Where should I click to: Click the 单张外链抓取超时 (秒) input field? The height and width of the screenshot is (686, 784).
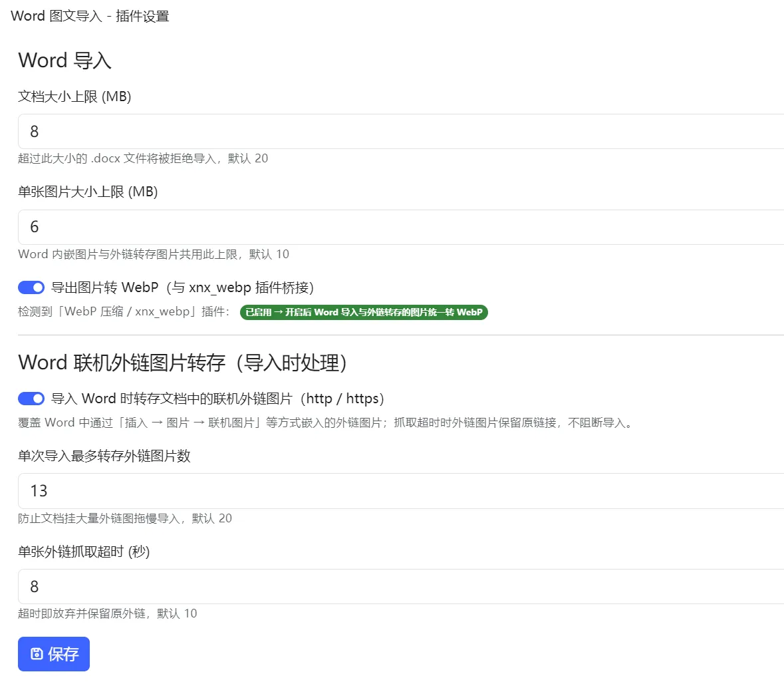point(401,586)
